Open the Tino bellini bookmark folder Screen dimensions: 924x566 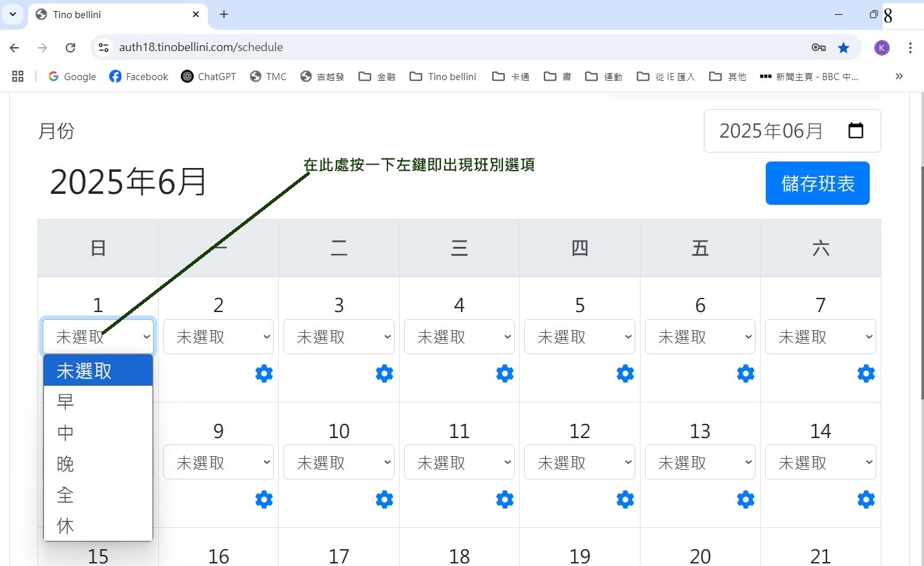coord(443,76)
